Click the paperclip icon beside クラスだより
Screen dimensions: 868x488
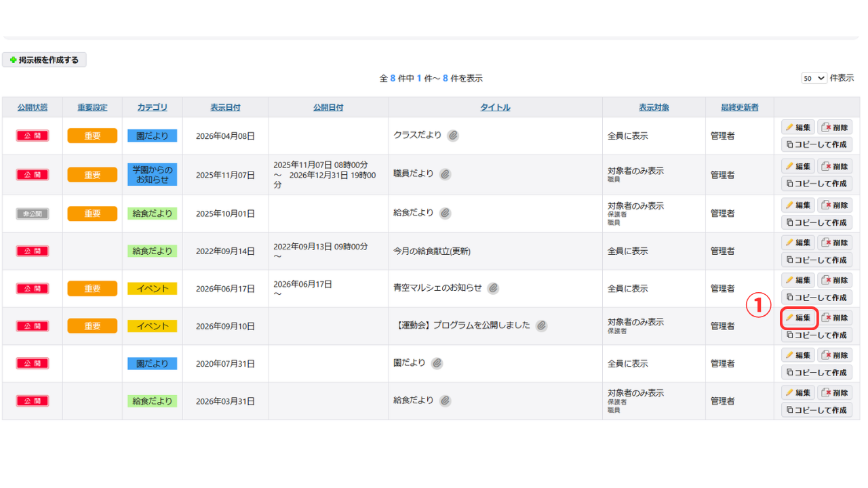453,136
